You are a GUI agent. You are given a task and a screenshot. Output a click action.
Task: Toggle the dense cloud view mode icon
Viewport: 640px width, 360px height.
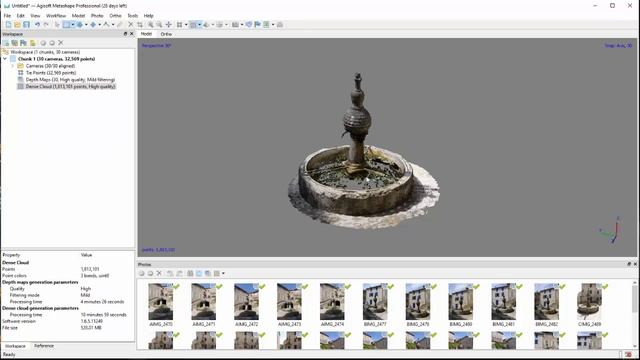tap(193, 25)
